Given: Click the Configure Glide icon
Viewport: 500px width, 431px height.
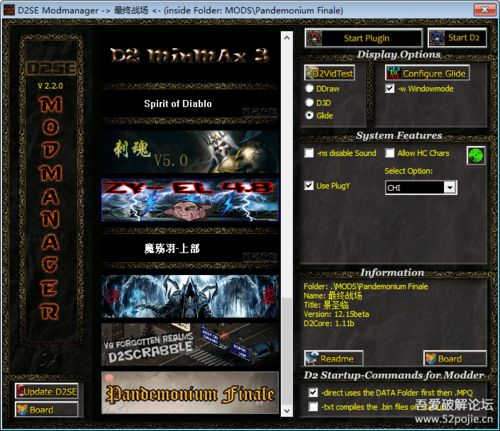Looking at the screenshot, I should coord(393,73).
